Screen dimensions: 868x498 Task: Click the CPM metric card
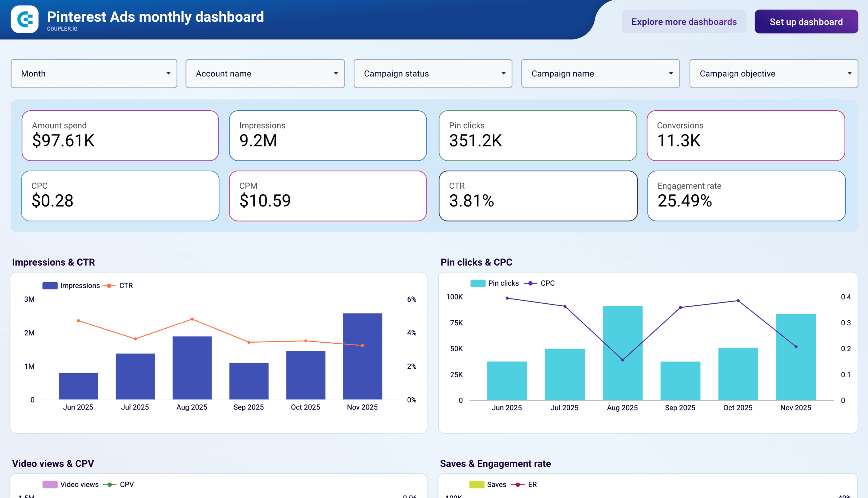(x=328, y=196)
